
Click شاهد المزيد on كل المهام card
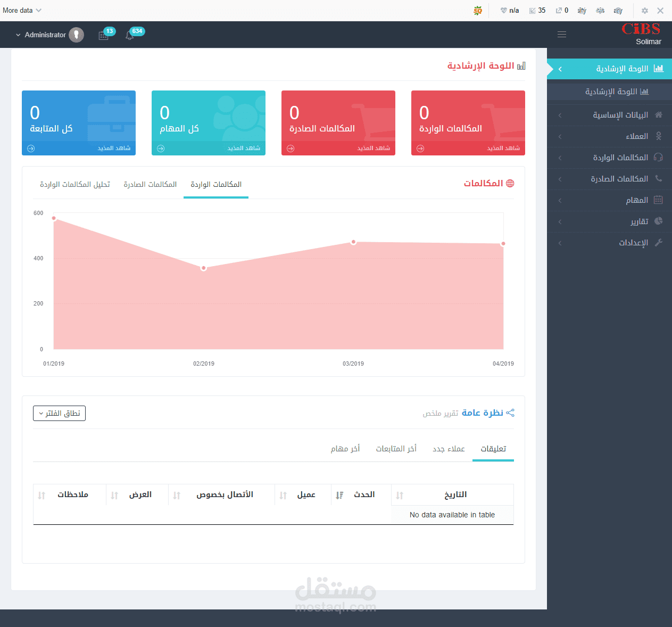coord(244,148)
